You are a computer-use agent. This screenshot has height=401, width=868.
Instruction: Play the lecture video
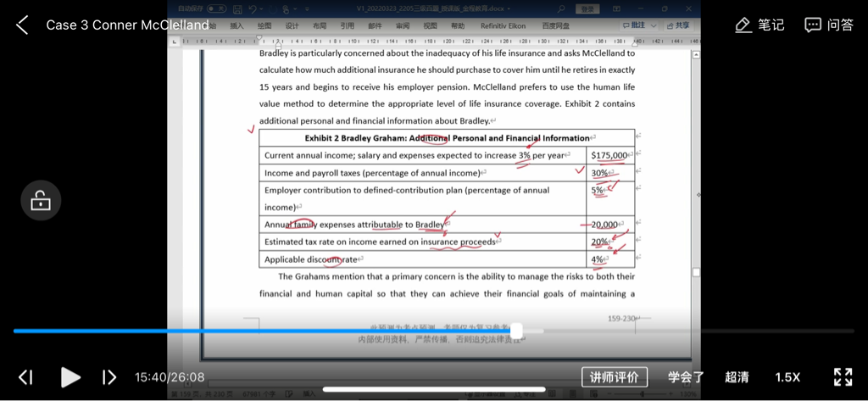coord(71,377)
